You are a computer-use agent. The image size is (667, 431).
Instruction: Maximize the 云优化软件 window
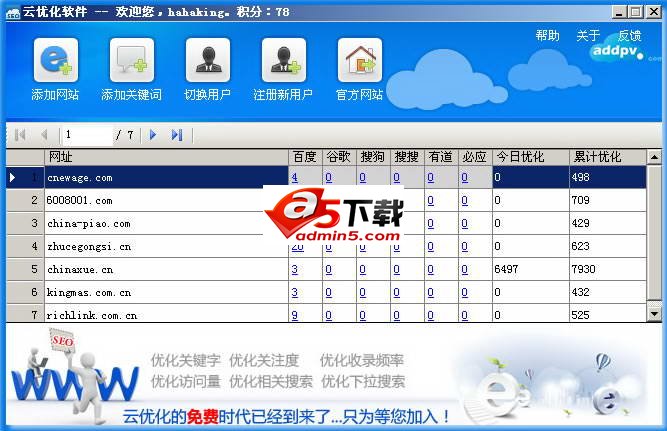click(636, 12)
